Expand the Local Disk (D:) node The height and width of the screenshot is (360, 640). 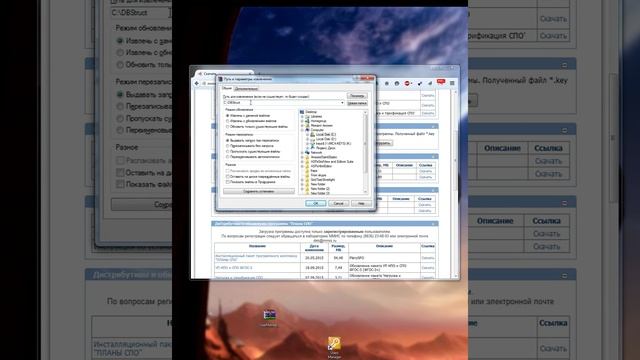click(307, 139)
